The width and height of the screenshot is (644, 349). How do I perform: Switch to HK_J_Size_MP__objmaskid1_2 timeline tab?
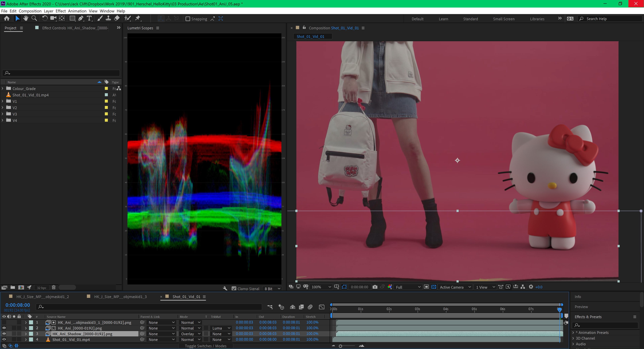[x=42, y=297]
